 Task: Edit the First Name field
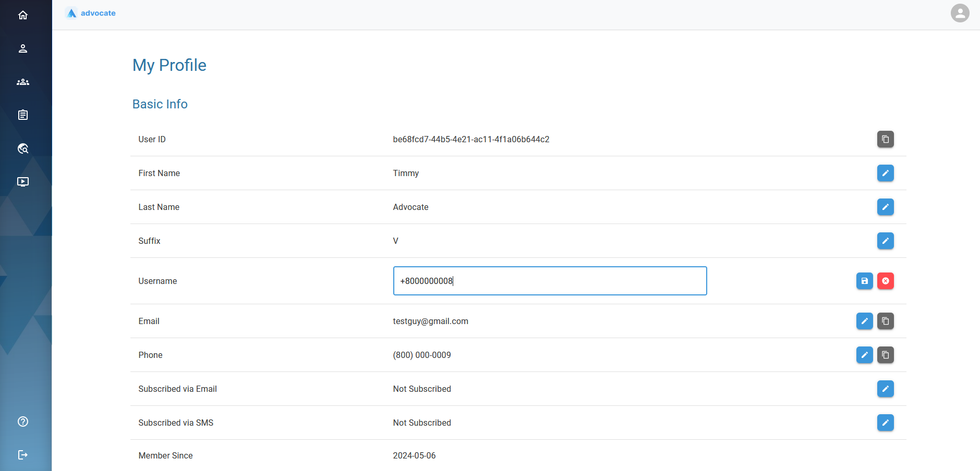click(885, 173)
